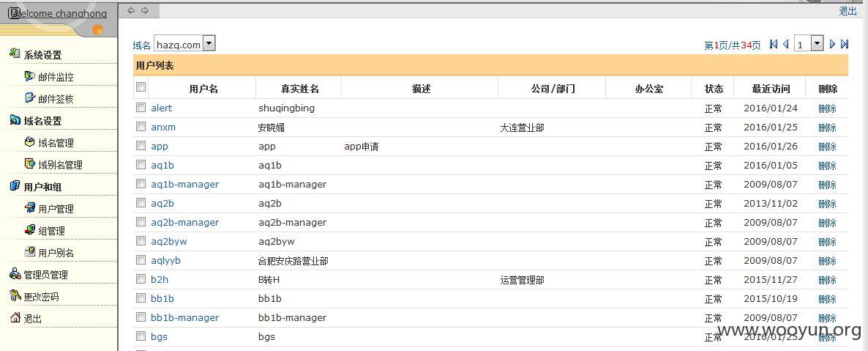Click the 真实姓名 column header
The height and width of the screenshot is (351, 868).
[300, 89]
